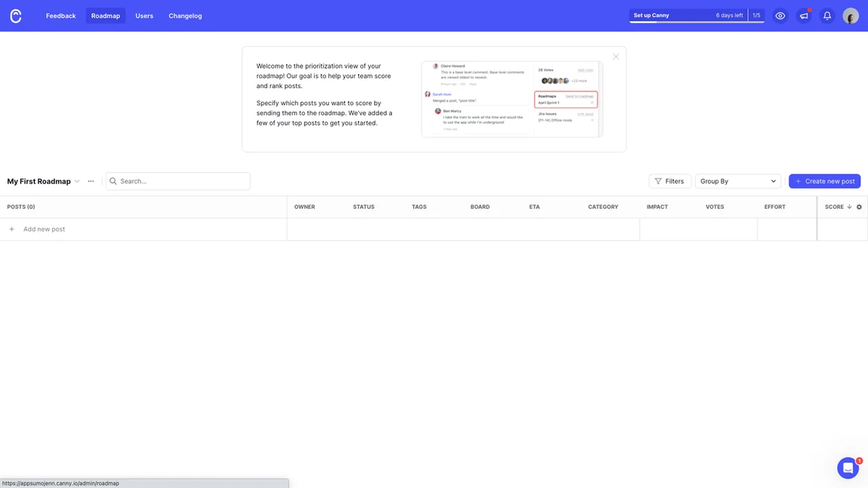Open table column settings gear icon

pos(859,207)
